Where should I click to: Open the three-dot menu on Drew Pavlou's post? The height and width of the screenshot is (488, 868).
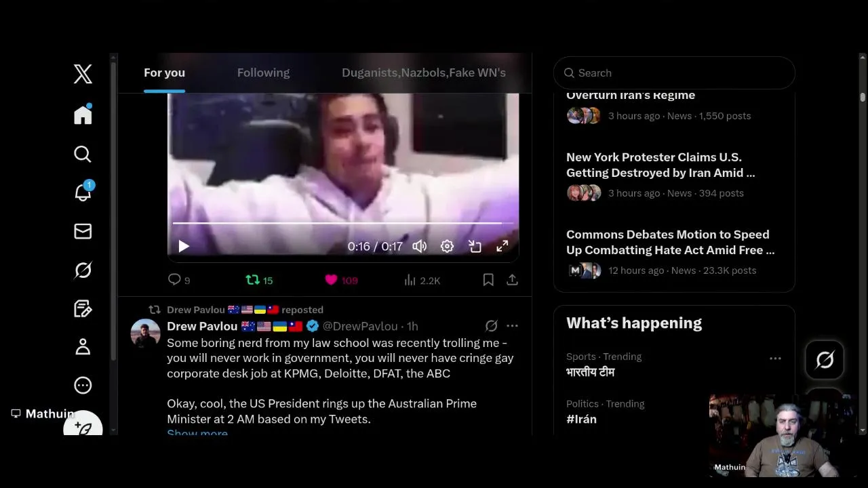tap(512, 326)
